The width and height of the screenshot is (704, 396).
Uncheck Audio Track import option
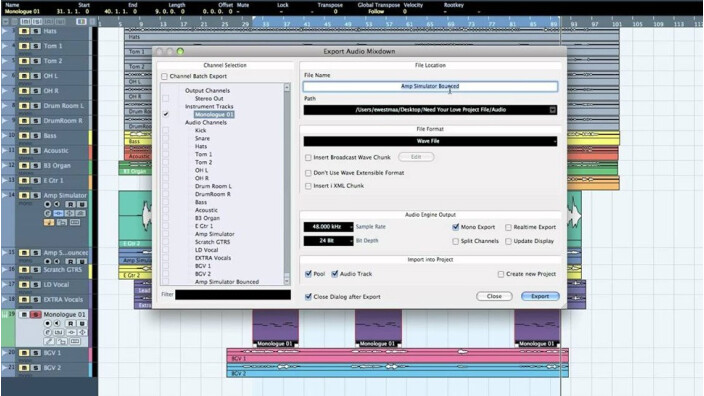(x=334, y=274)
